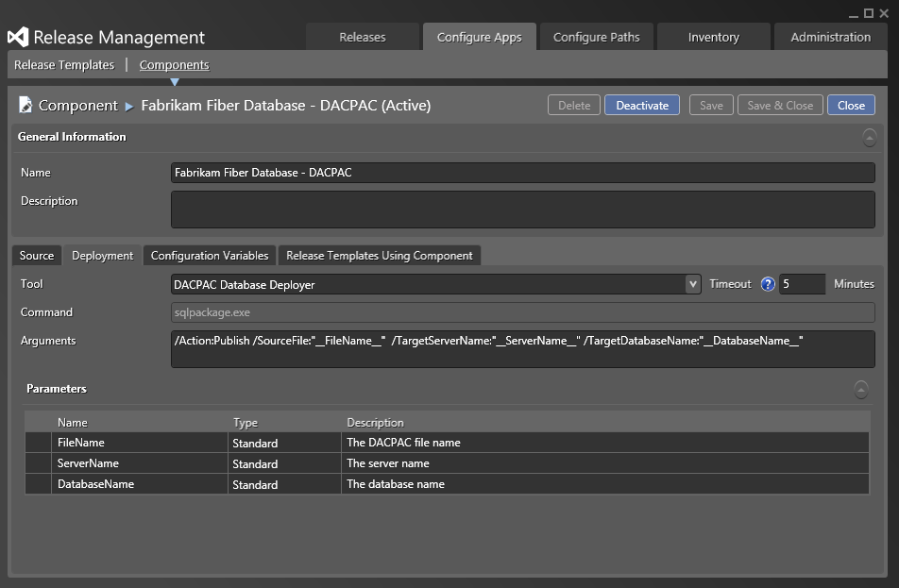Image resolution: width=899 pixels, height=588 pixels.
Task: Select the Deployment tab
Action: point(103,256)
